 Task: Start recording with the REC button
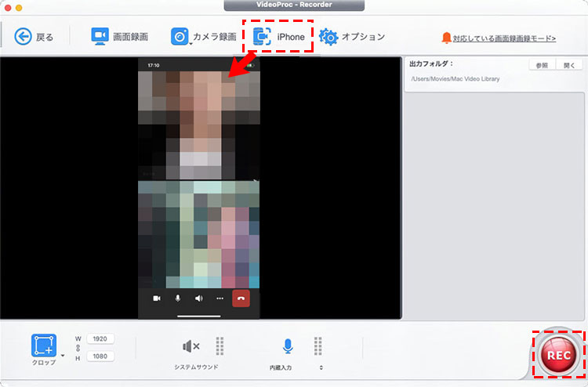558,355
